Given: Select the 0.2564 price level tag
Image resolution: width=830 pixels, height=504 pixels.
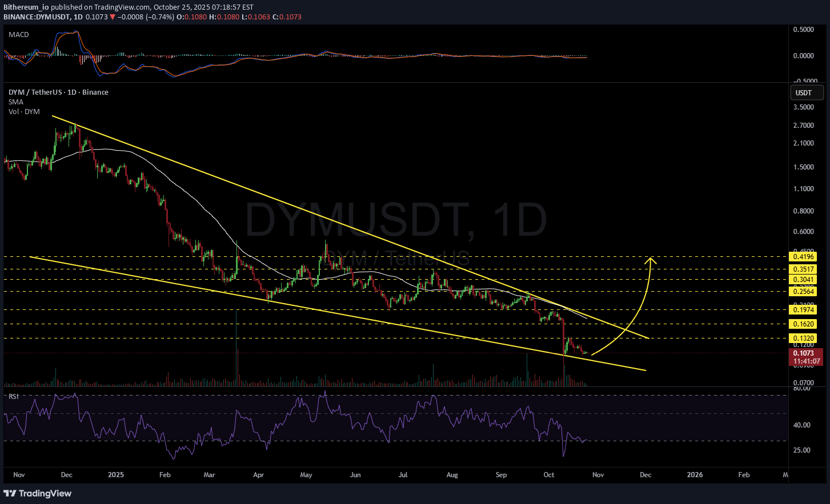Looking at the screenshot, I should (803, 292).
